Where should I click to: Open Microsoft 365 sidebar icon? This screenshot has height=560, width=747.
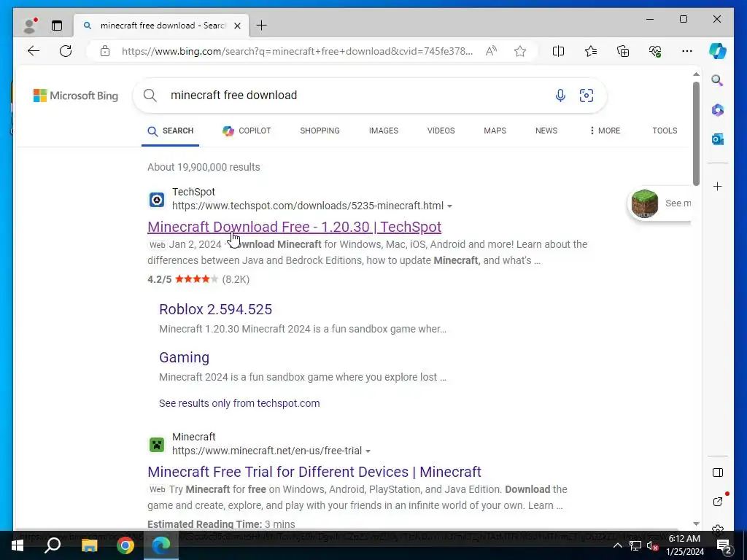[718, 110]
